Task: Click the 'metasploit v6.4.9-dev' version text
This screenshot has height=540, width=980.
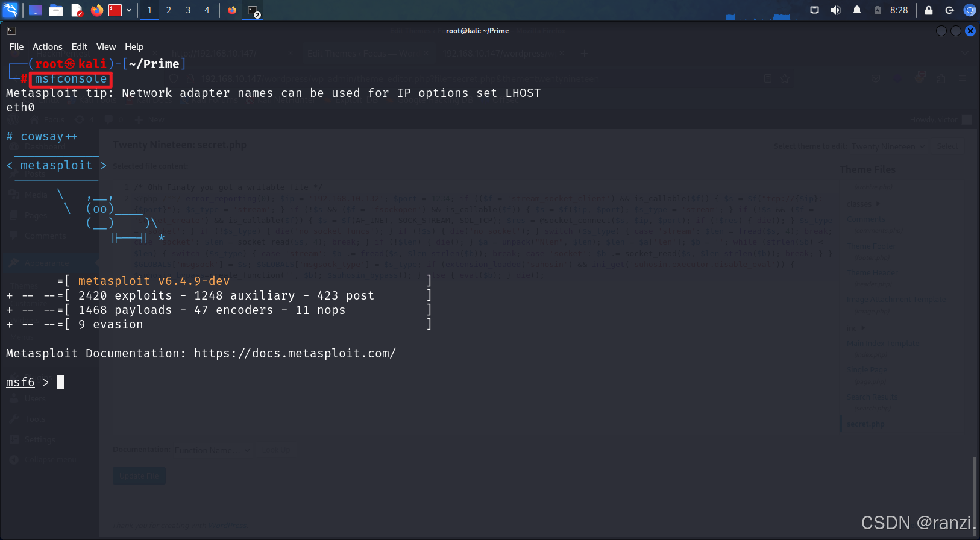Action: (154, 281)
